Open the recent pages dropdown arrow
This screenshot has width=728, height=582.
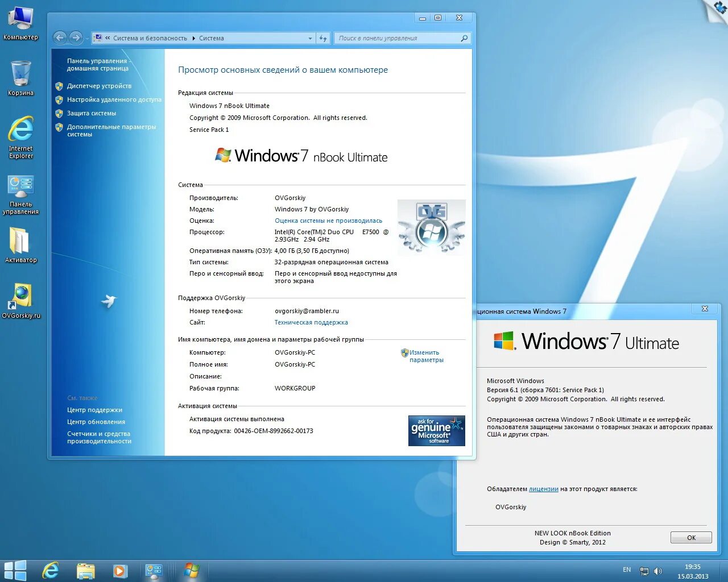(87, 38)
